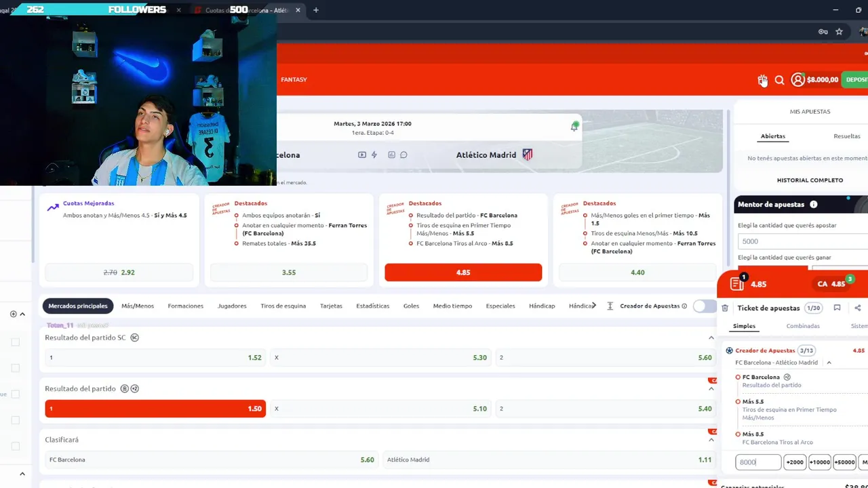
Task: Open the FANTASY menu item
Action: tap(294, 80)
